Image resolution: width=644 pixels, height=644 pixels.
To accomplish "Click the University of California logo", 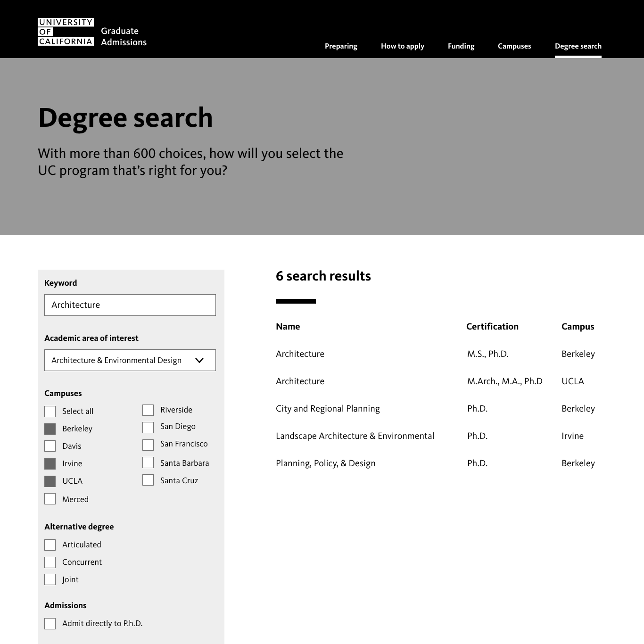I will (x=66, y=32).
